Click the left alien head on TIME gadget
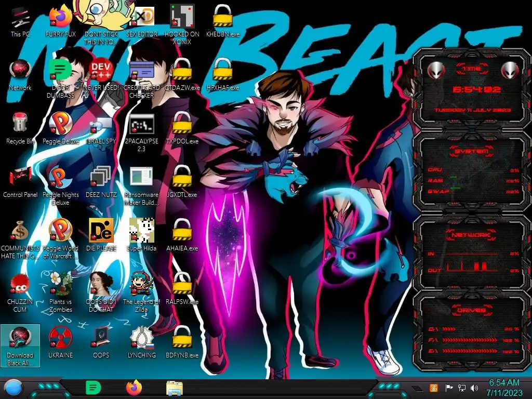532x399 pixels. pos(436,70)
